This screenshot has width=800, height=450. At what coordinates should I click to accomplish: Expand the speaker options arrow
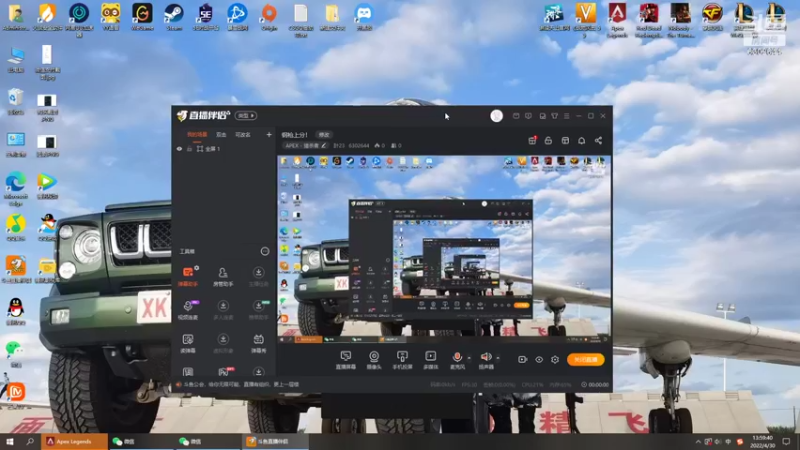coord(498,358)
